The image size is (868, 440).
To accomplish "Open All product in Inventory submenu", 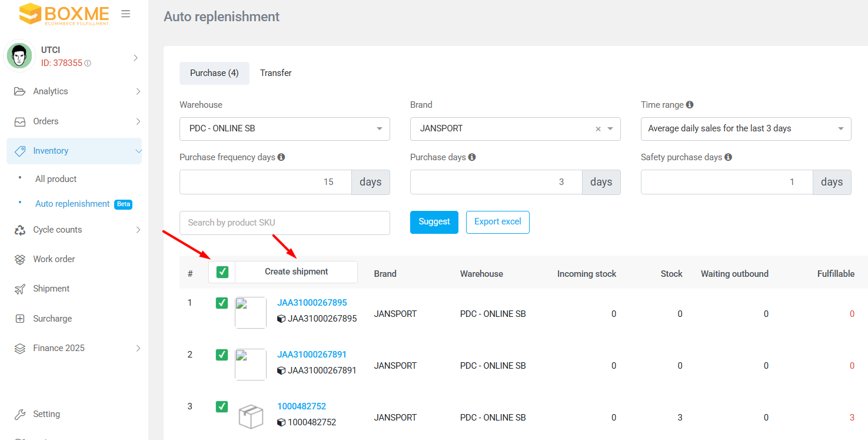I will coord(56,179).
